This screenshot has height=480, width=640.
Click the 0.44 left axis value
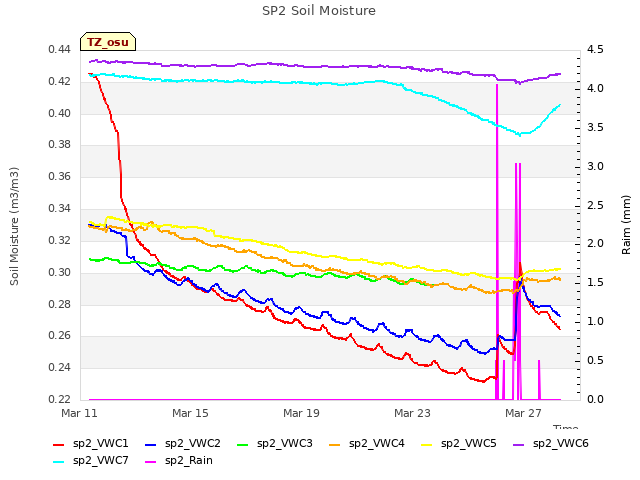pos(60,50)
